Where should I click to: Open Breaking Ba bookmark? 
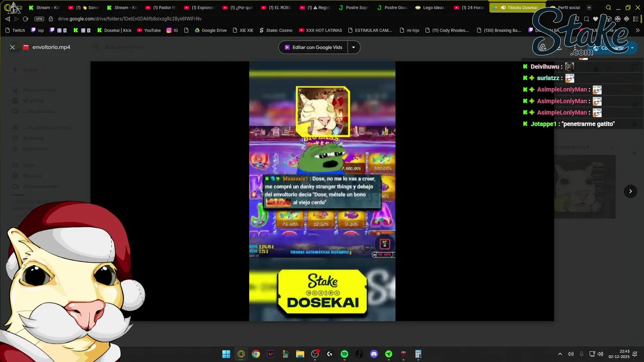point(499,30)
